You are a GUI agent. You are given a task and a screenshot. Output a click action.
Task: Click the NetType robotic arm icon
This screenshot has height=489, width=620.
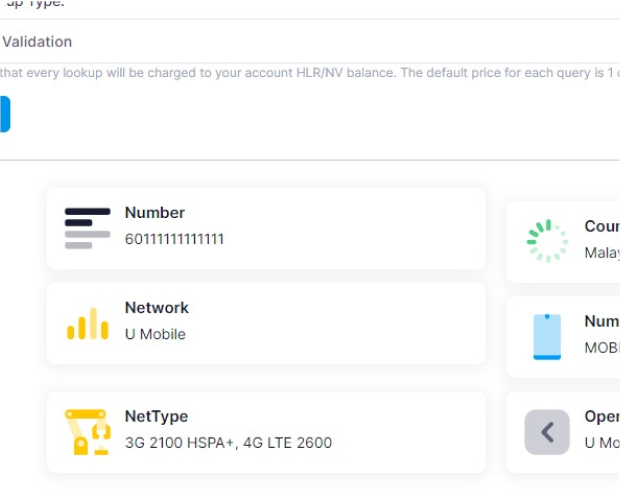87,432
